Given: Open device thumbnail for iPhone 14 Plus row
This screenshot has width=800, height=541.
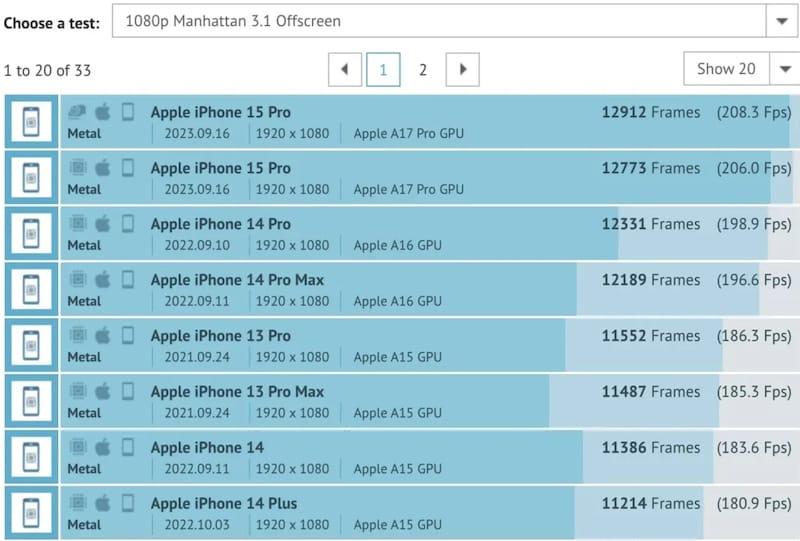Looking at the screenshot, I should click(31, 513).
